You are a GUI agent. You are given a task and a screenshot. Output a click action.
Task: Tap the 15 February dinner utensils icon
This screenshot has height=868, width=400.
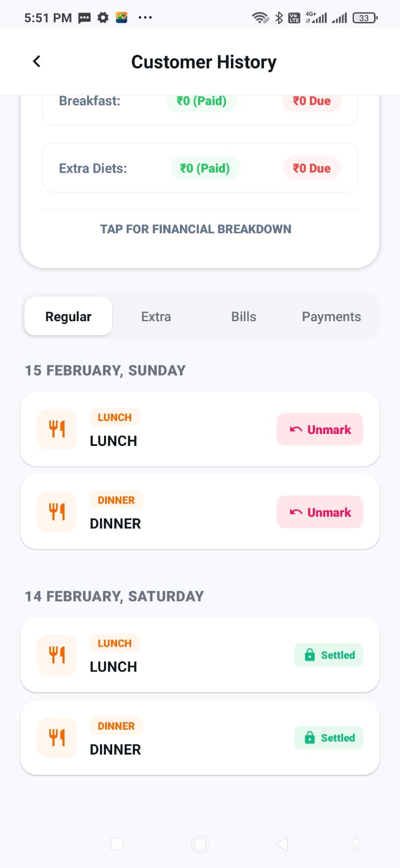[57, 512]
